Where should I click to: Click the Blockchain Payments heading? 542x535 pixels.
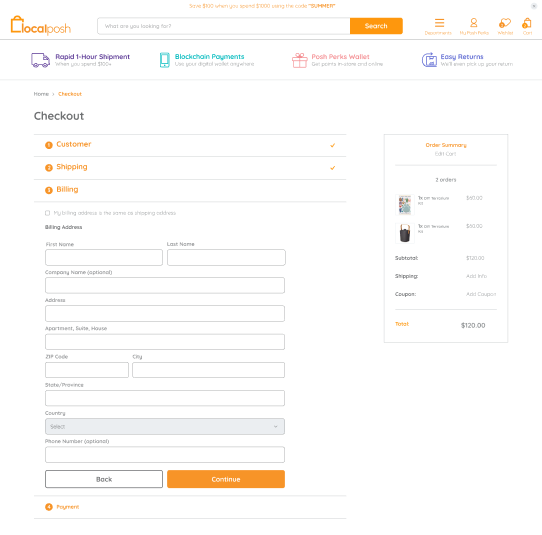209,57
